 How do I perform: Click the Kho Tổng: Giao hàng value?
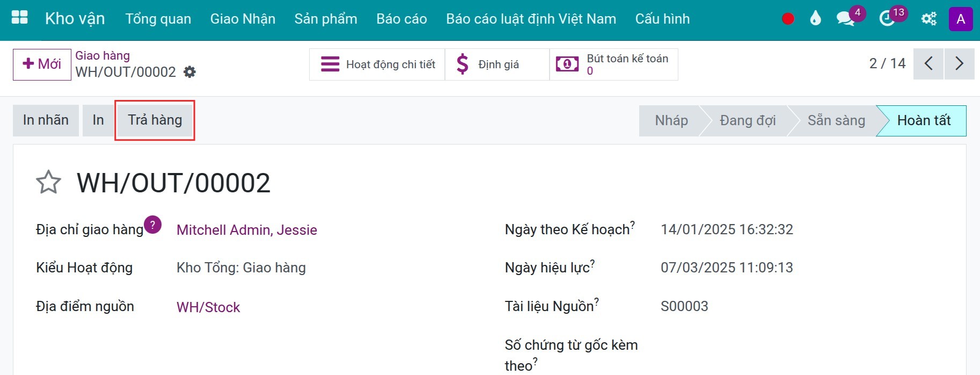[x=241, y=268]
